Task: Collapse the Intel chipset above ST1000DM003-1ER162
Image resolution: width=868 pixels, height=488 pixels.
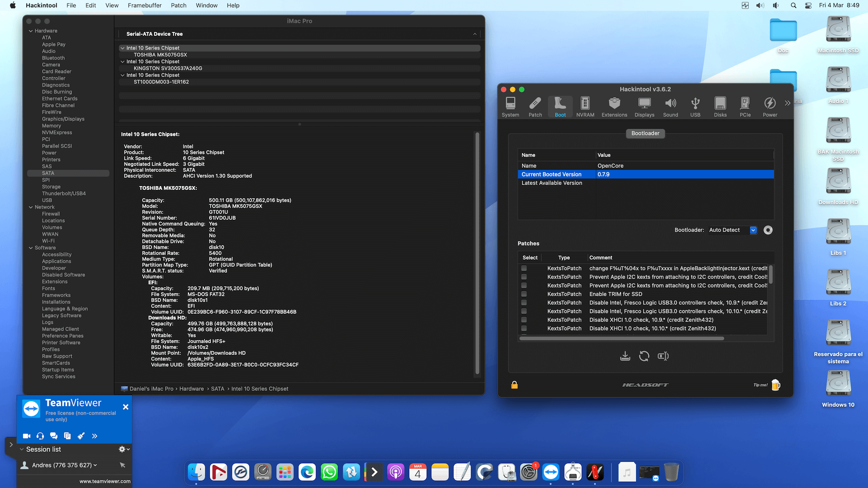Action: click(x=123, y=75)
